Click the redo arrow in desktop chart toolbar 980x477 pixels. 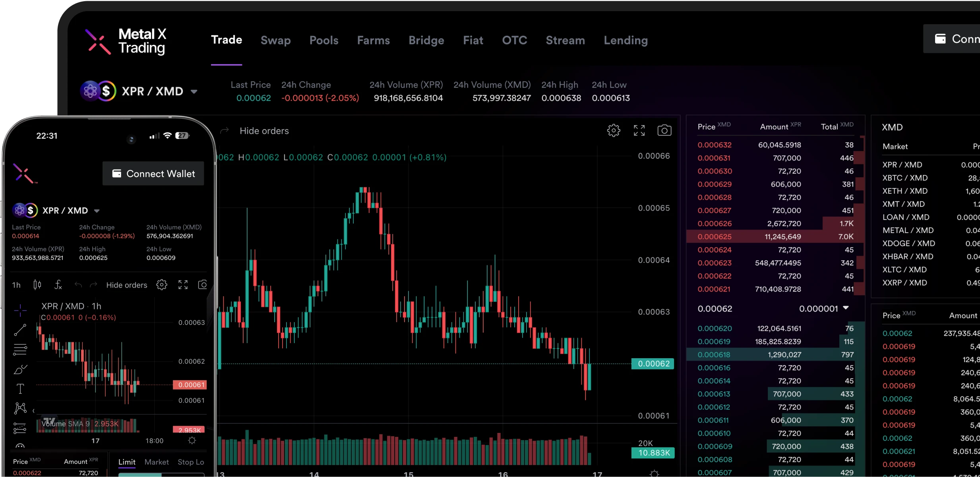coord(225,130)
